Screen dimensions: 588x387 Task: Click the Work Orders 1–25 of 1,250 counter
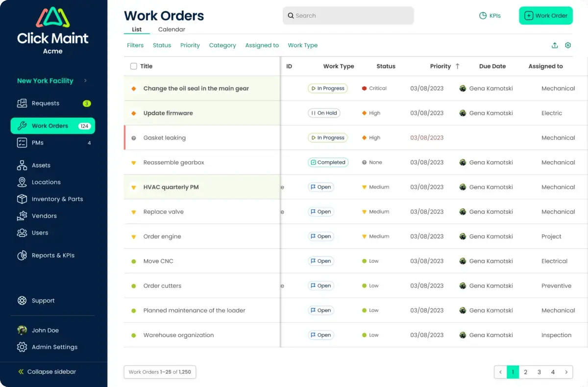(x=160, y=372)
